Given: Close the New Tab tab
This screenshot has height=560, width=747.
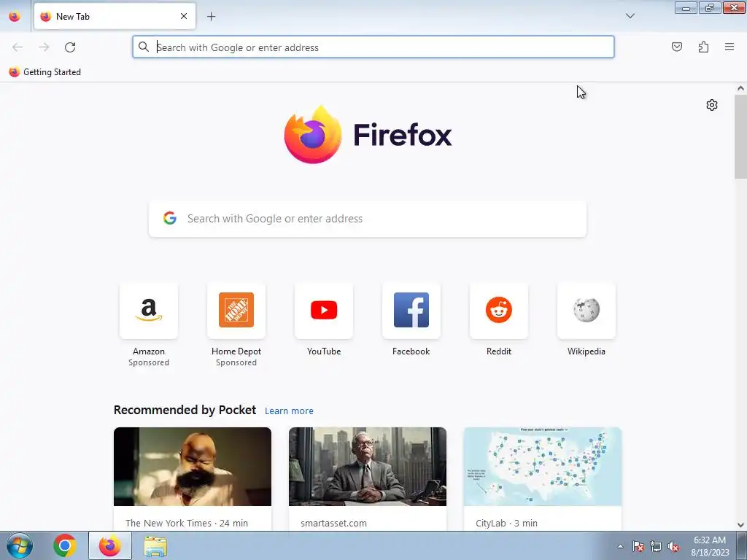Looking at the screenshot, I should pos(184,16).
